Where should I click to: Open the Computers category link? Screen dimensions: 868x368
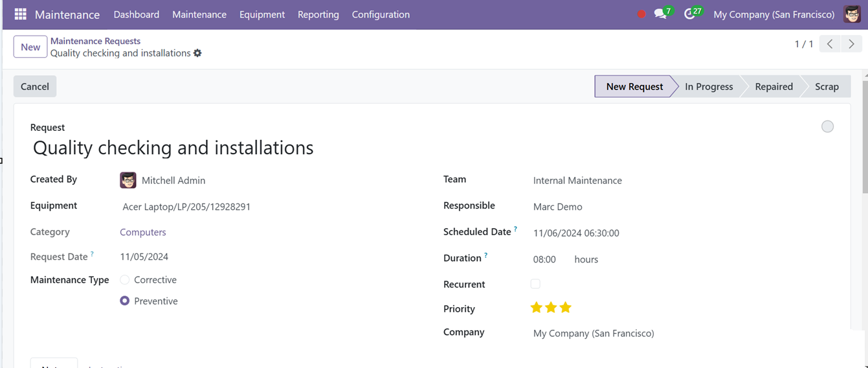tap(143, 232)
